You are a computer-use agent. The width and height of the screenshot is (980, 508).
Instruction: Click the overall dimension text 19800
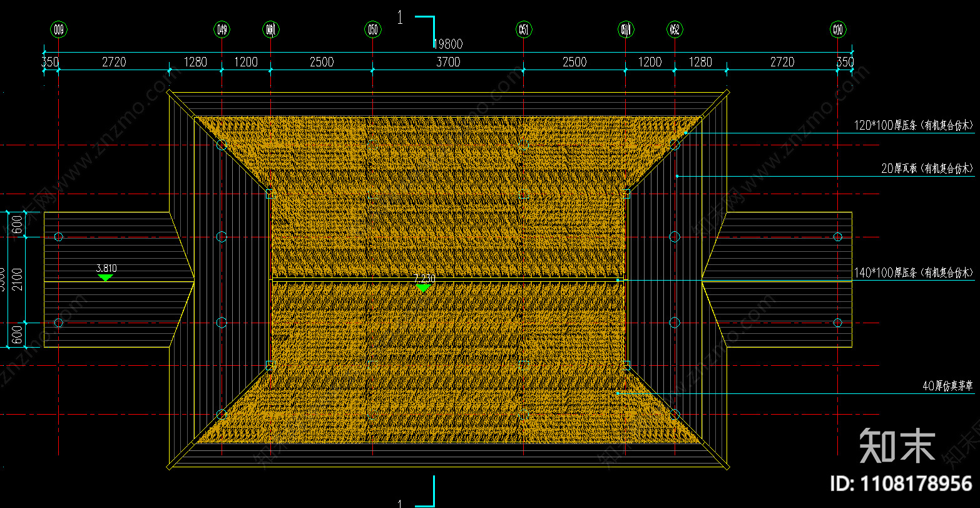click(x=448, y=44)
